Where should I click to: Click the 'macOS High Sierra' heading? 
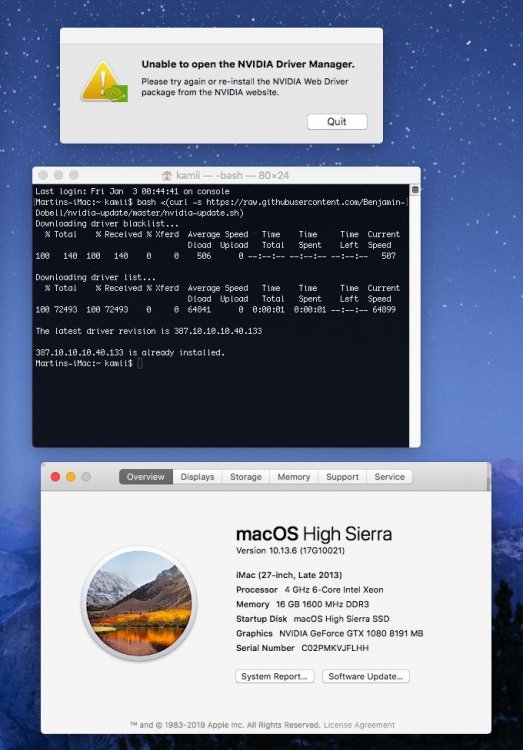[314, 534]
